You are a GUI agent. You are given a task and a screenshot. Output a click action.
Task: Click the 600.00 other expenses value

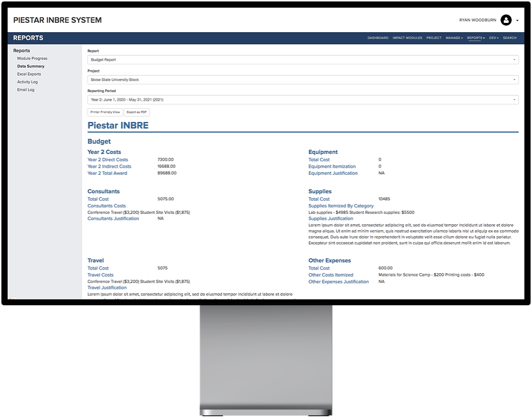click(386, 268)
